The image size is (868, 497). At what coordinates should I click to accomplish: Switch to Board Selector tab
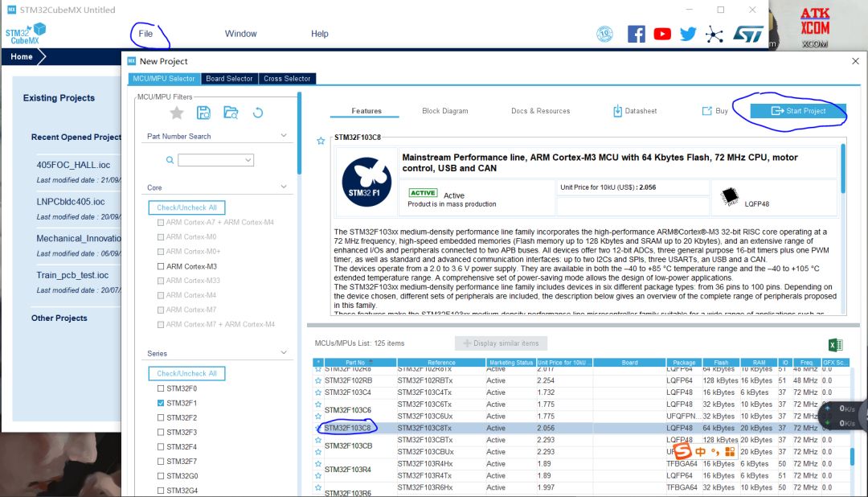pyautogui.click(x=229, y=79)
